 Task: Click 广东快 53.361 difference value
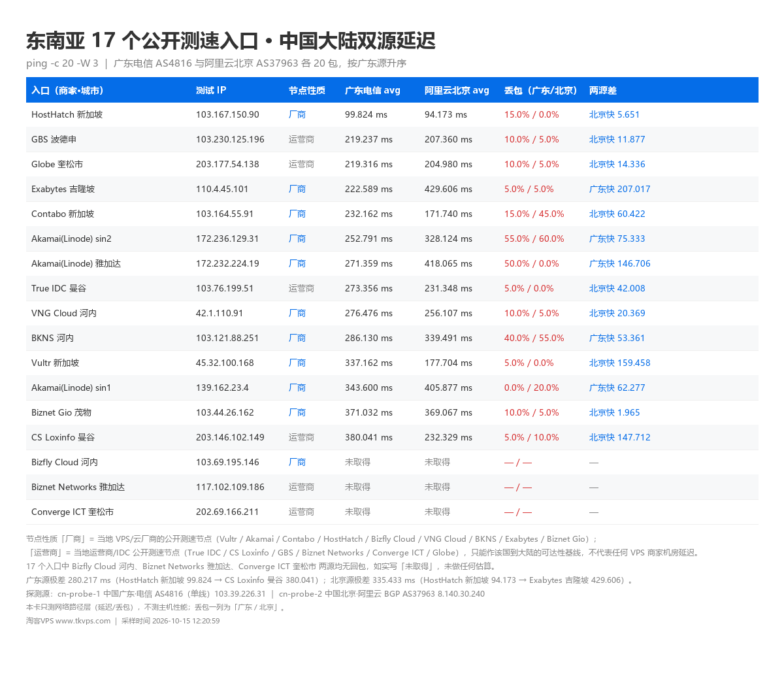617,338
